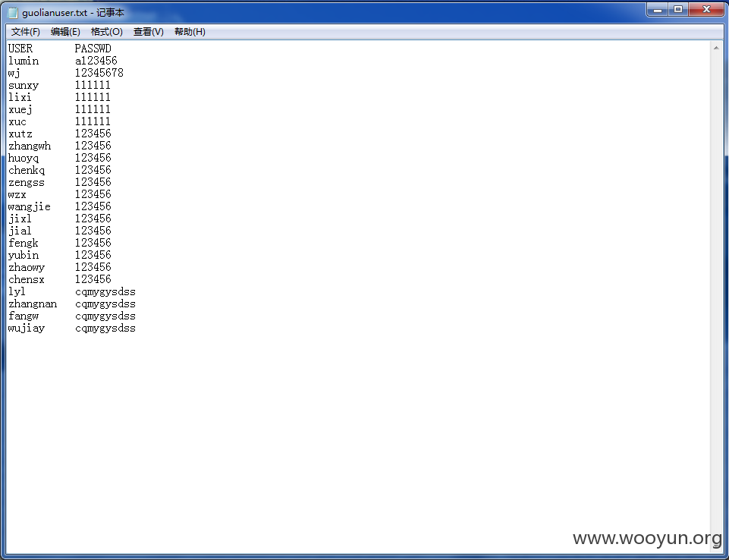The width and height of the screenshot is (729, 560).
Task: Click cqmygysdss in the wujiay row
Action: point(105,328)
